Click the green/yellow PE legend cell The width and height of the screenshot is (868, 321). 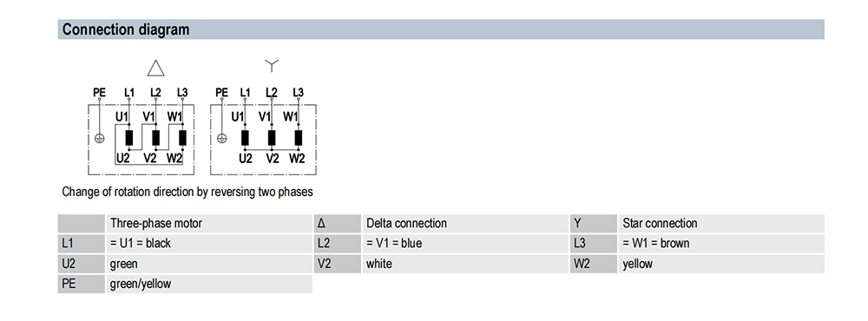click(208, 284)
